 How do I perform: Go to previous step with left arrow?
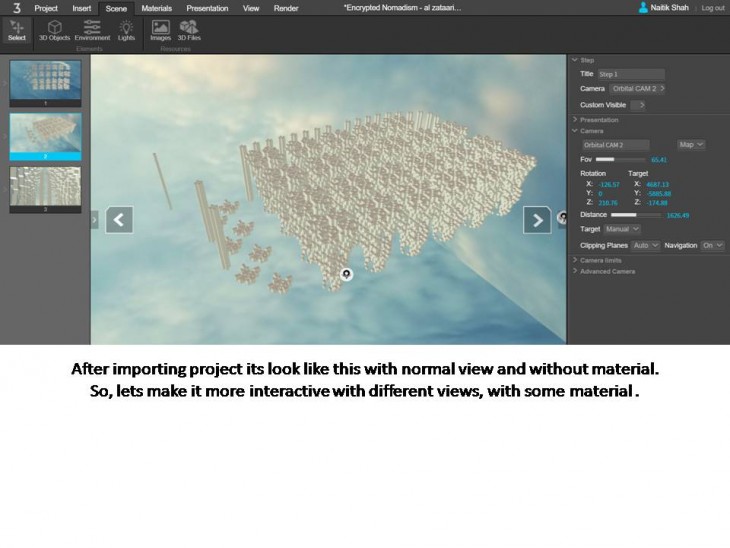pyautogui.click(x=119, y=219)
